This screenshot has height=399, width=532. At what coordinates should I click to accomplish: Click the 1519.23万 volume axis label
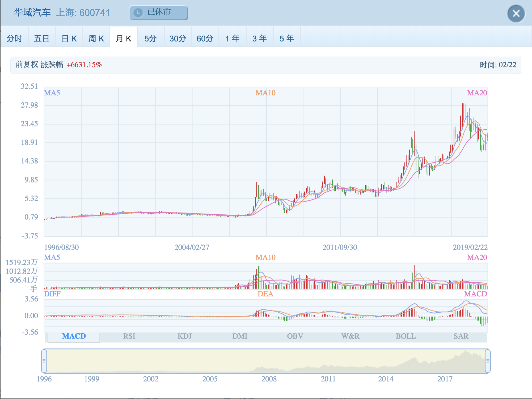pyautogui.click(x=22, y=262)
